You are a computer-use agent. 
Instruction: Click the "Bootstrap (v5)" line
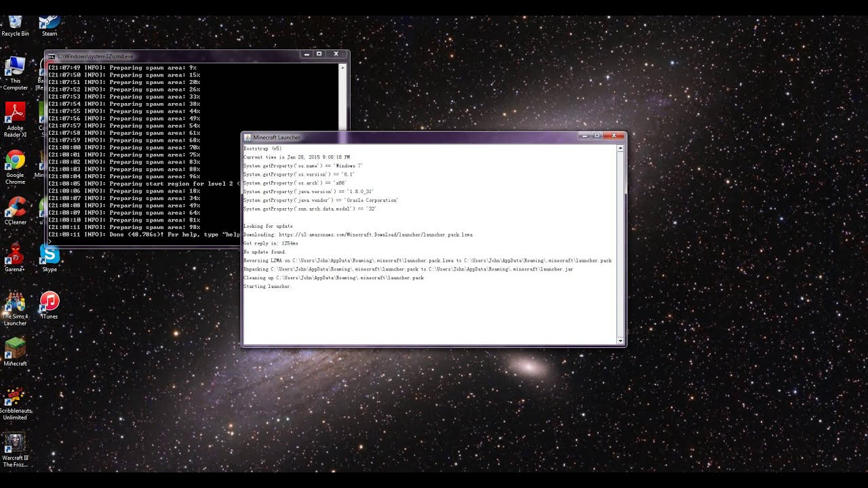coord(262,148)
